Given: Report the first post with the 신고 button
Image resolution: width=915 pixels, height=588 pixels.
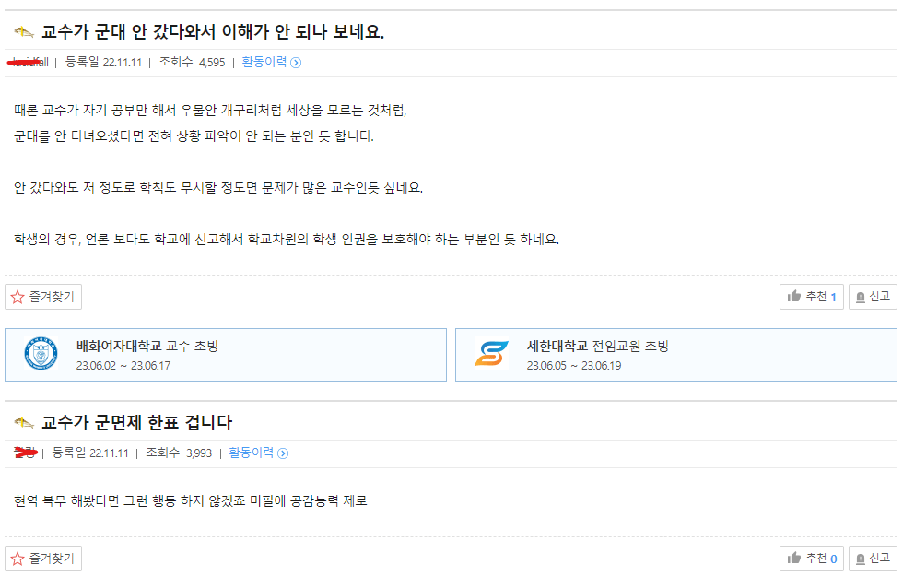Looking at the screenshot, I should click(872, 297).
